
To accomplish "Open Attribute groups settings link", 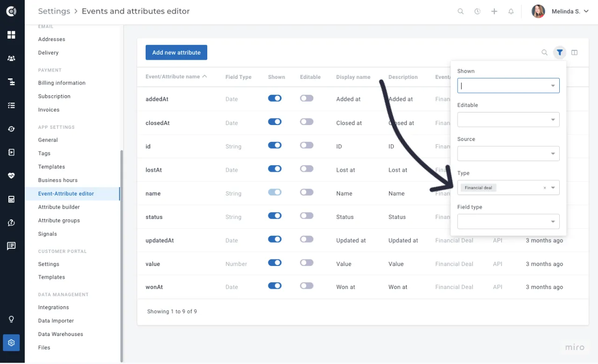I will 59,221.
